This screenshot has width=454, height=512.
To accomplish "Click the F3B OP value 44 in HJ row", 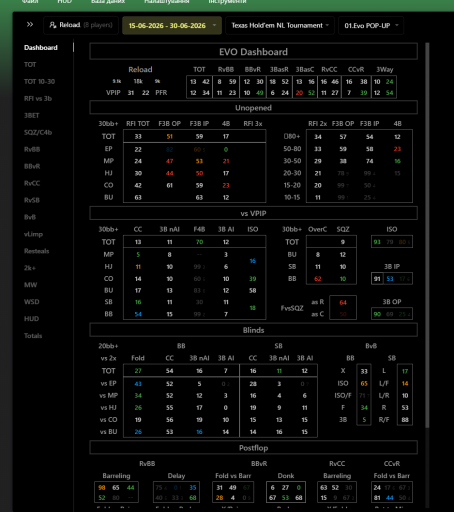I will (x=170, y=173).
